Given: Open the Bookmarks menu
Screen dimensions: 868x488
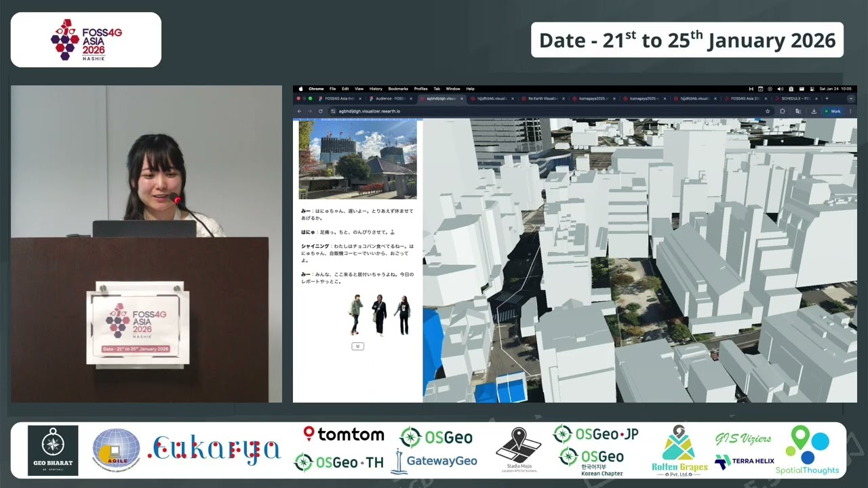Looking at the screenshot, I should click(x=398, y=89).
